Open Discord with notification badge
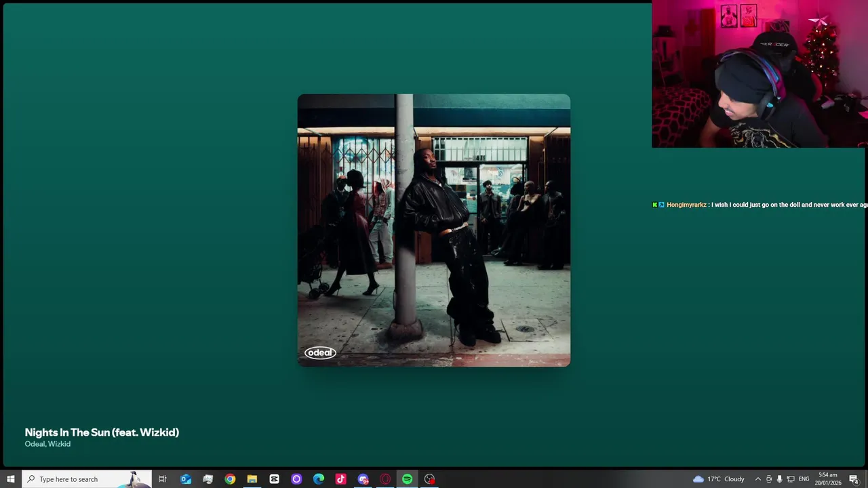Viewport: 868px width, 488px height. pos(363,479)
